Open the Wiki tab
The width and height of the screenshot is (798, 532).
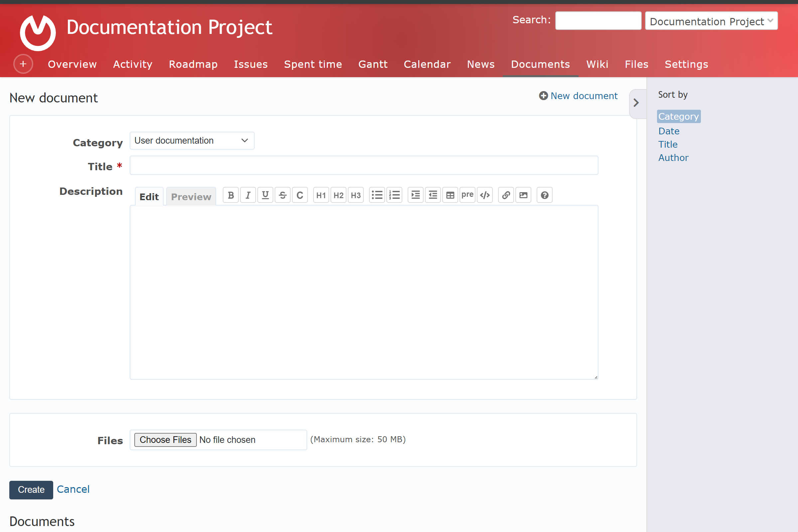598,64
